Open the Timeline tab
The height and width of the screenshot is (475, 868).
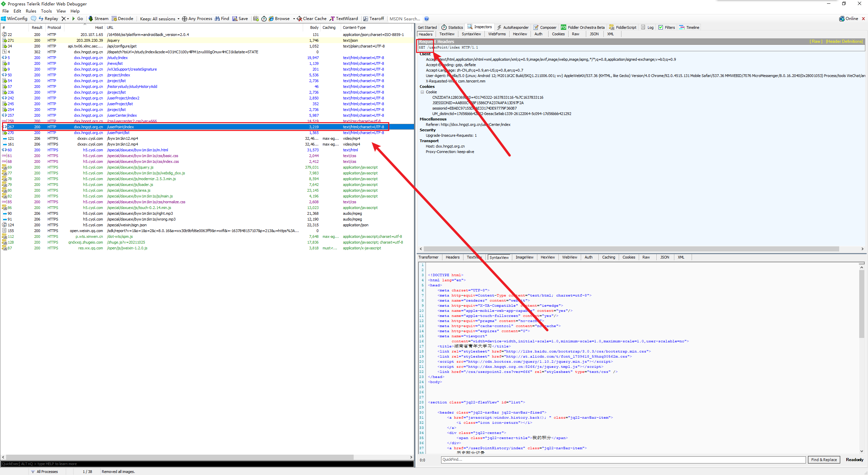[689, 27]
